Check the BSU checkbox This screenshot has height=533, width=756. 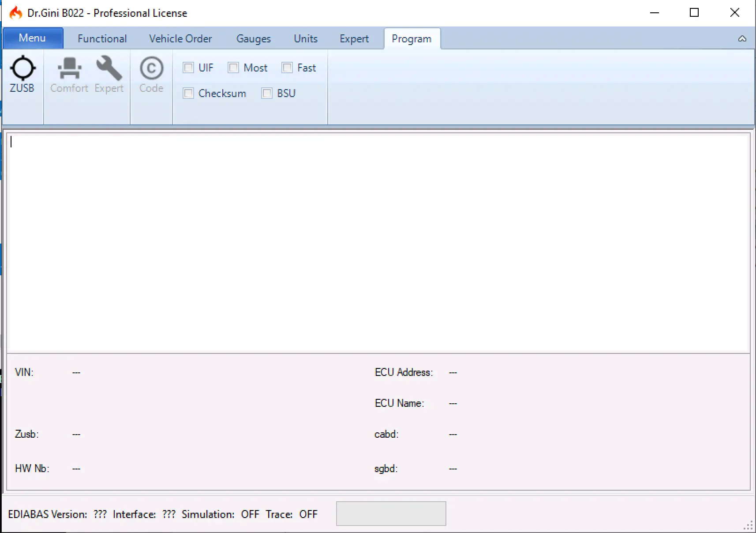[267, 93]
